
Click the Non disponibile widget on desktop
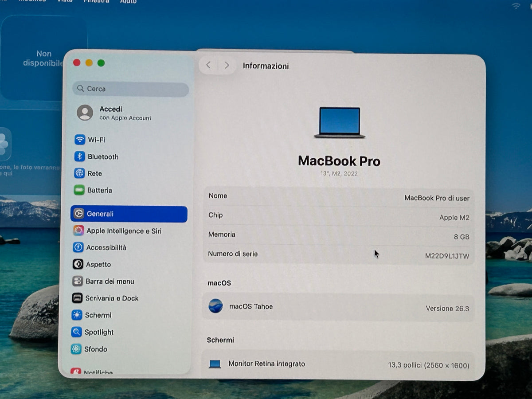pyautogui.click(x=43, y=58)
